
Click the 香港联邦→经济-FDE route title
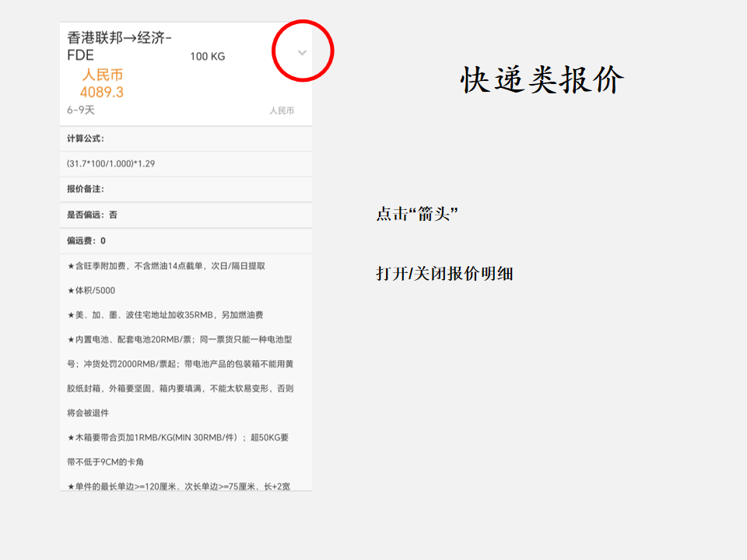click(x=120, y=46)
